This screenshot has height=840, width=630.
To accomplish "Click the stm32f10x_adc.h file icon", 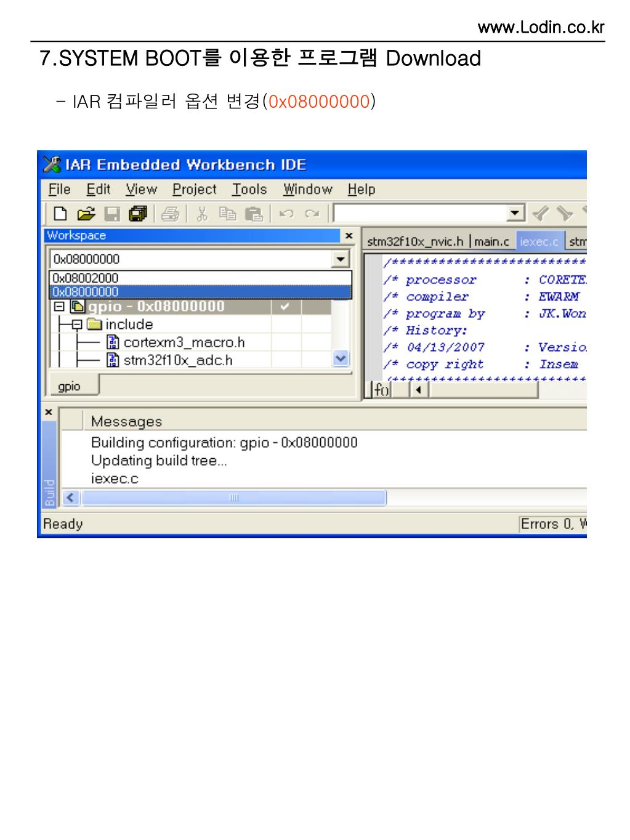I will pos(113,360).
